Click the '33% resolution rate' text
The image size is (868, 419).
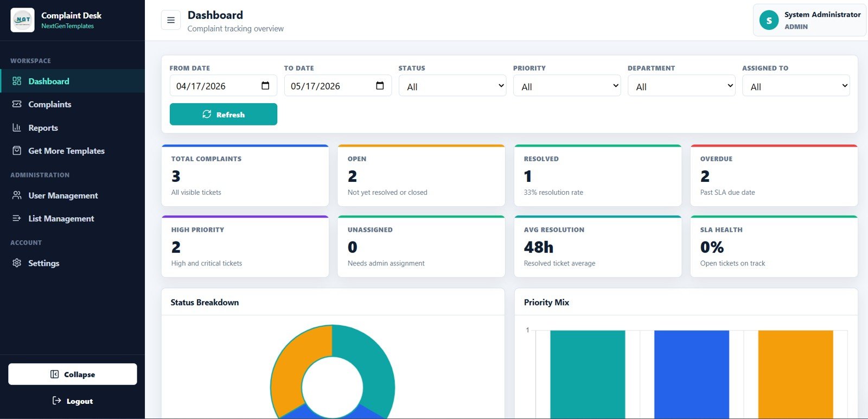(553, 192)
